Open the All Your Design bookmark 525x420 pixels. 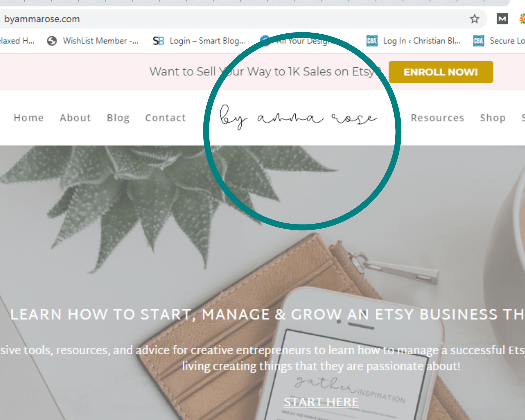(304, 41)
